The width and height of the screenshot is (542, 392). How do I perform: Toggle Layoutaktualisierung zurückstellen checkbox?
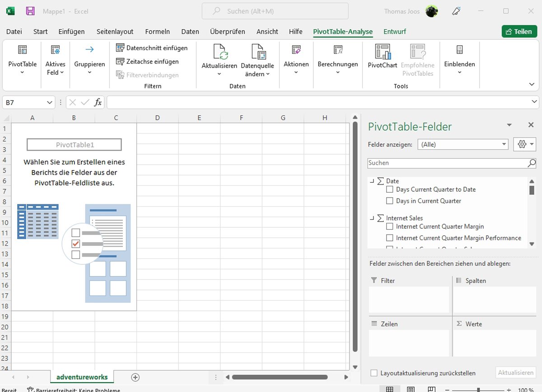tap(374, 373)
